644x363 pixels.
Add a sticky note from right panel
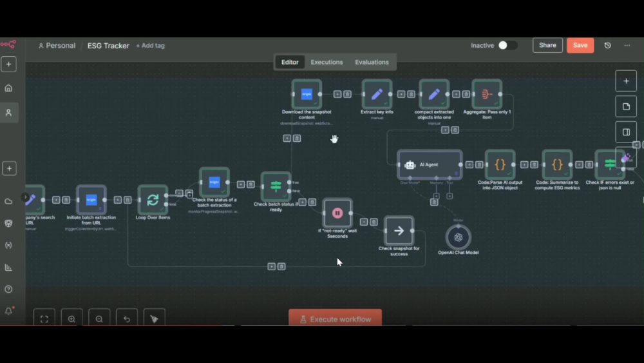click(626, 106)
